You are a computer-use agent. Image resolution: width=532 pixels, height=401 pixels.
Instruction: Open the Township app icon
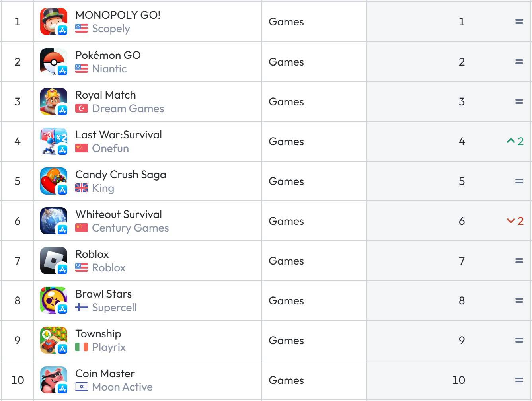54,340
